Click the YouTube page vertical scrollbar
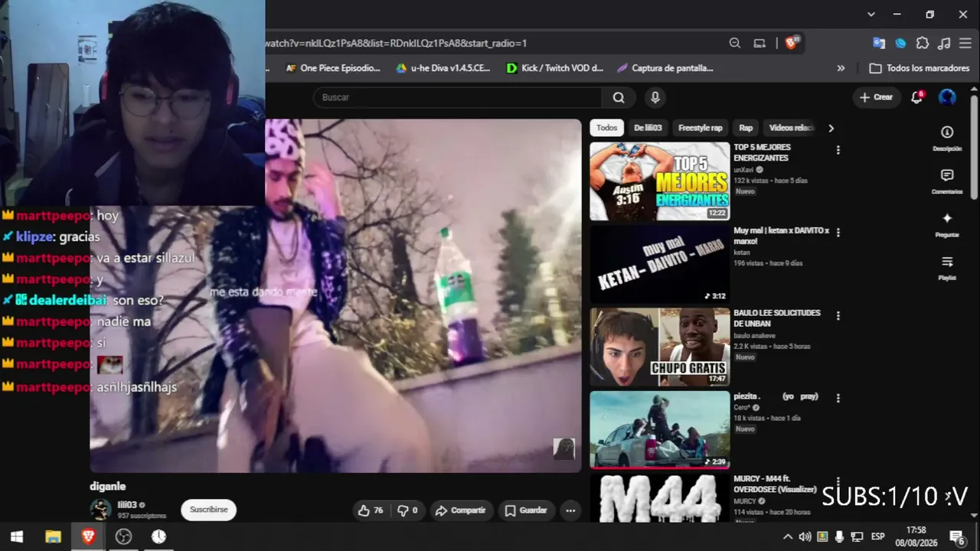Viewport: 980px width, 551px height. [x=975, y=145]
